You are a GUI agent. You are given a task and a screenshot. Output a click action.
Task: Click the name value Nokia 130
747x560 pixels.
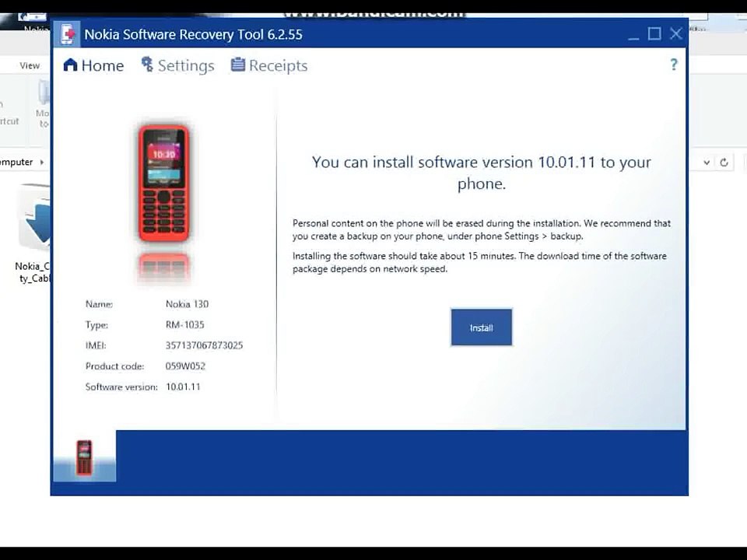point(187,304)
